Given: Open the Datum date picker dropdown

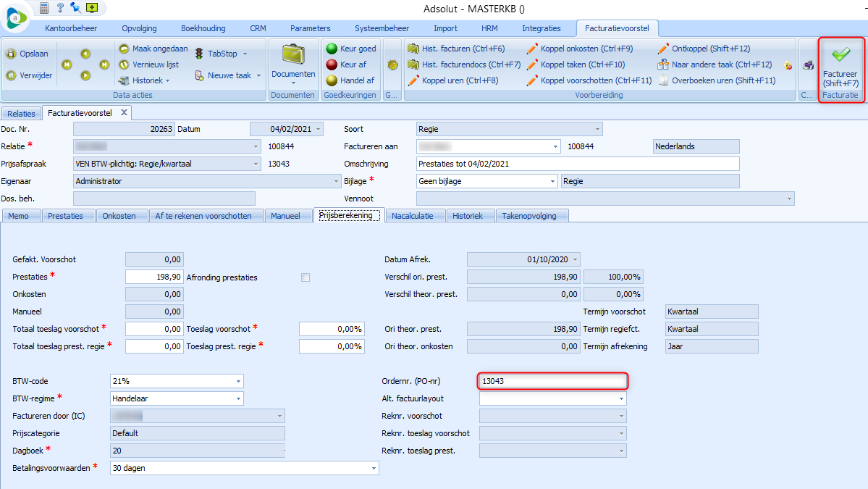Looking at the screenshot, I should (319, 129).
